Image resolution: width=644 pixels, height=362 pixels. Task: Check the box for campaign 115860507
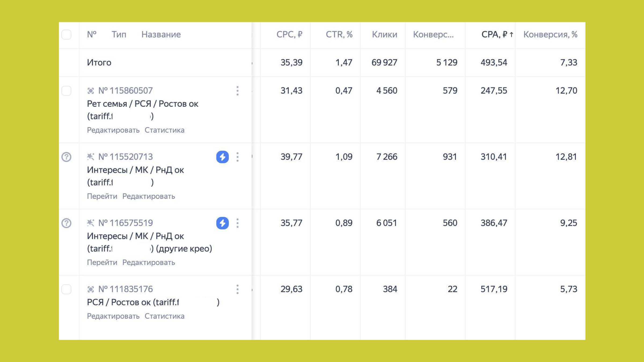coord(66,91)
